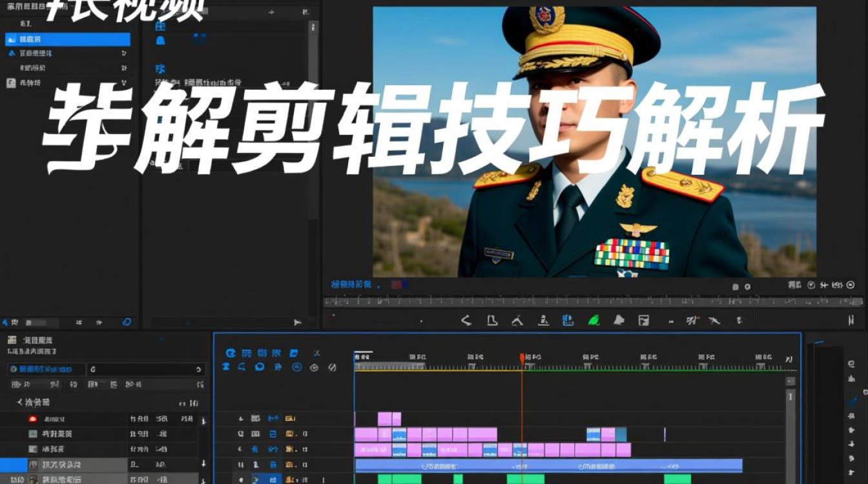Select the blue-highlighted row in the top-left list
The image size is (868, 484).
point(68,39)
